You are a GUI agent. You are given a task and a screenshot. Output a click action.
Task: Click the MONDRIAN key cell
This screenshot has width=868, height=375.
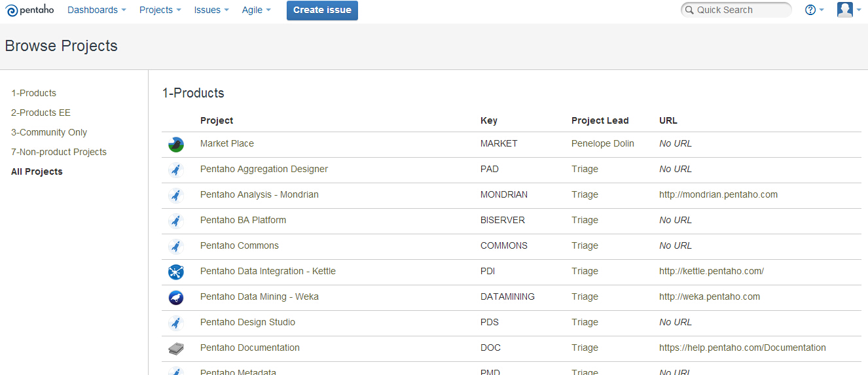coord(504,194)
